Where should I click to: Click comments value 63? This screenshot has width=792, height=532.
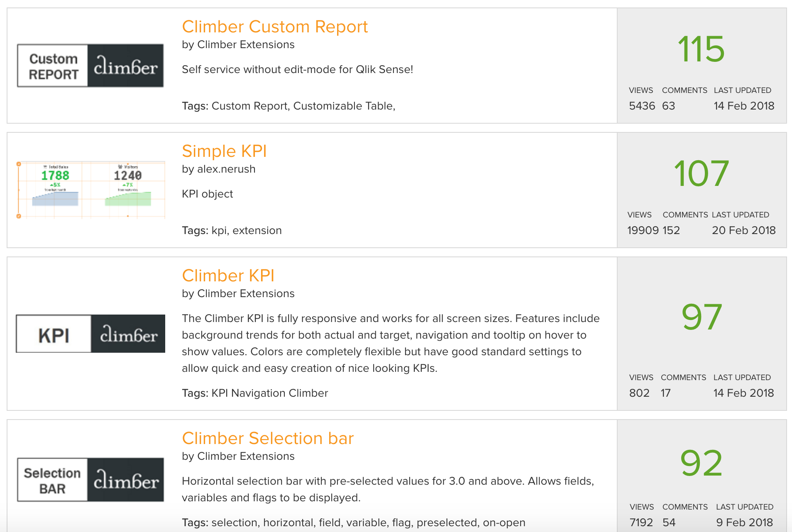click(x=668, y=106)
